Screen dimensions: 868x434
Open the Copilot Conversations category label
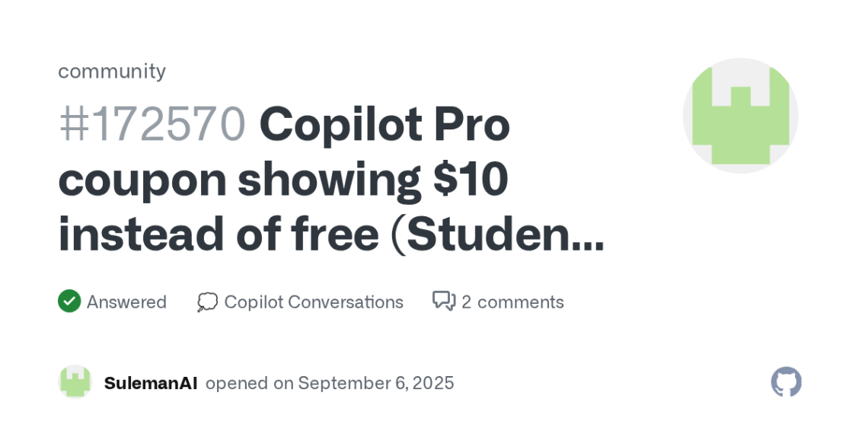point(314,302)
